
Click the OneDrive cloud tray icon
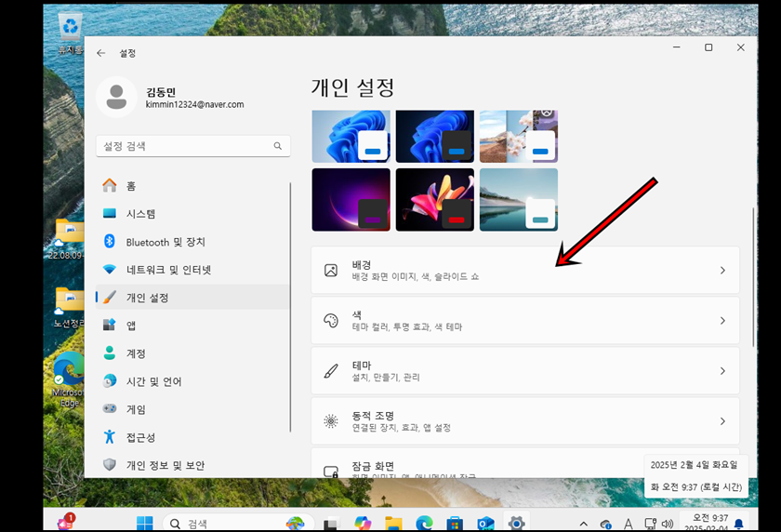(x=605, y=524)
